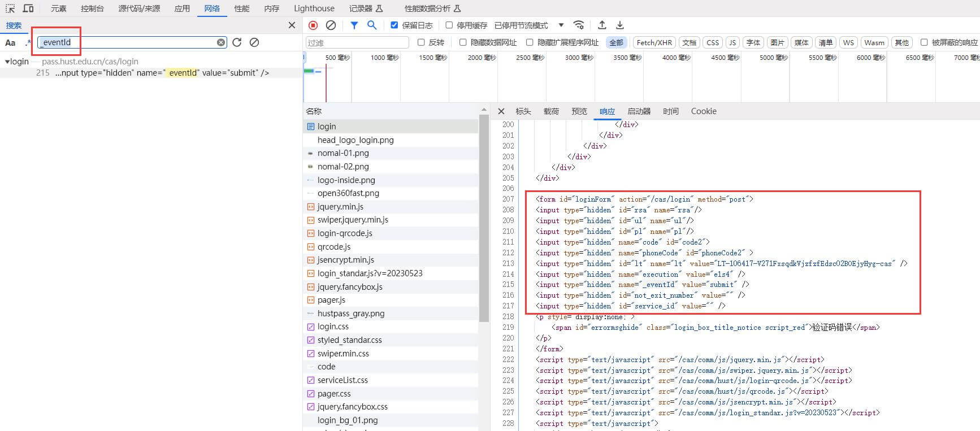Select the 全部 filter button
Viewport: 980px width, 431px height.
pos(617,42)
